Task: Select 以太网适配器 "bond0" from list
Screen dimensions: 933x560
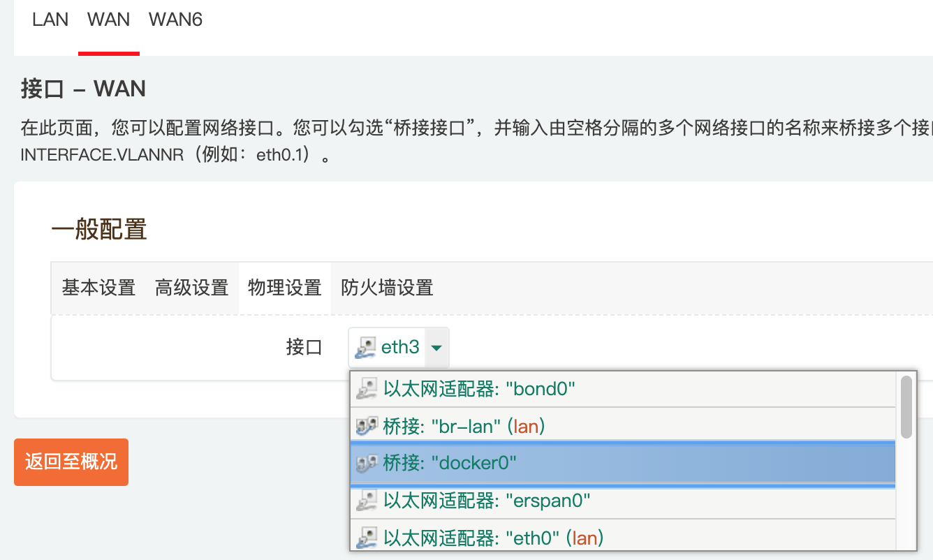Action: [x=479, y=389]
